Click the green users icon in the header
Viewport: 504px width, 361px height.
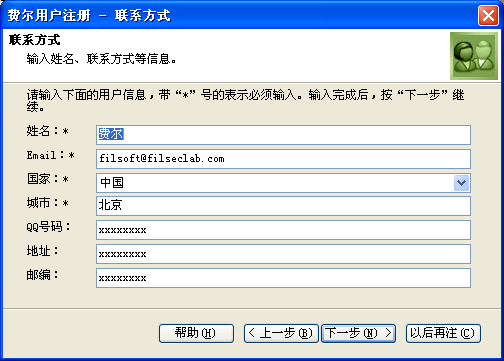(474, 56)
